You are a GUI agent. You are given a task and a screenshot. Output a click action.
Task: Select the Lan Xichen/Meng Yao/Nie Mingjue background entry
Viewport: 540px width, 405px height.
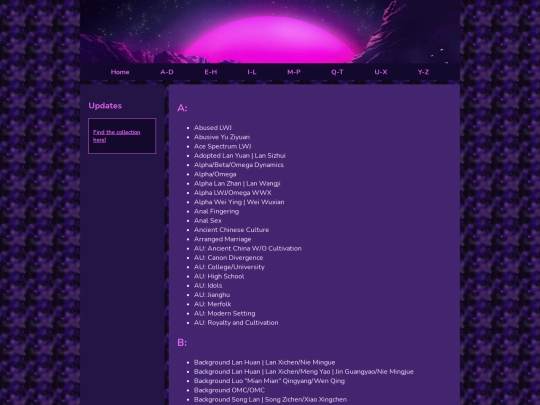click(x=304, y=372)
